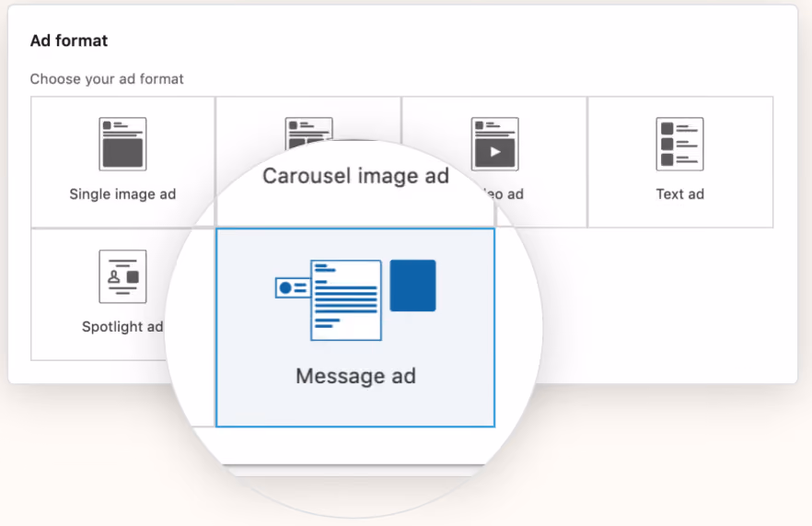Click 'Choose your ad format' text
The width and height of the screenshot is (812, 526).
coord(107,79)
